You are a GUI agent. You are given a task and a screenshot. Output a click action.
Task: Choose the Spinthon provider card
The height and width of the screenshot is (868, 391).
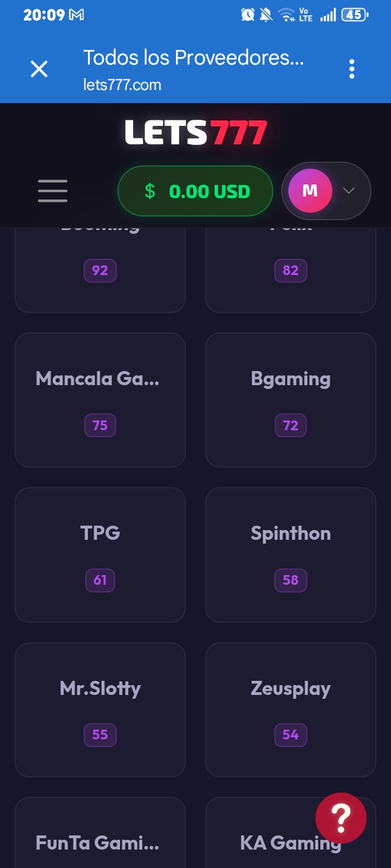[x=291, y=555]
